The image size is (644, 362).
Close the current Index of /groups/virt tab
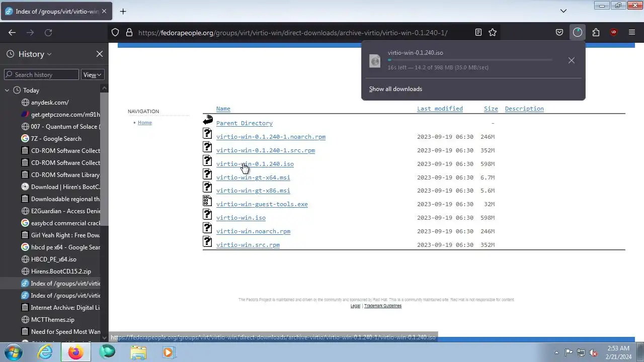coord(104,11)
